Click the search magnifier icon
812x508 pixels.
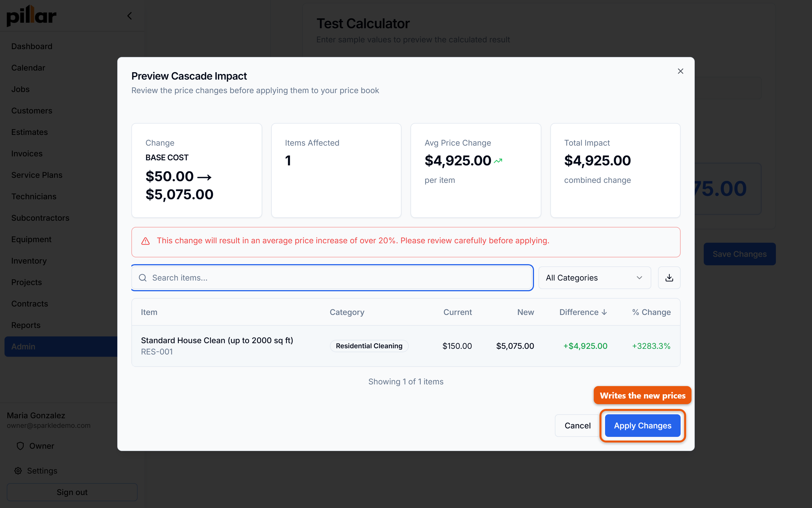143,277
